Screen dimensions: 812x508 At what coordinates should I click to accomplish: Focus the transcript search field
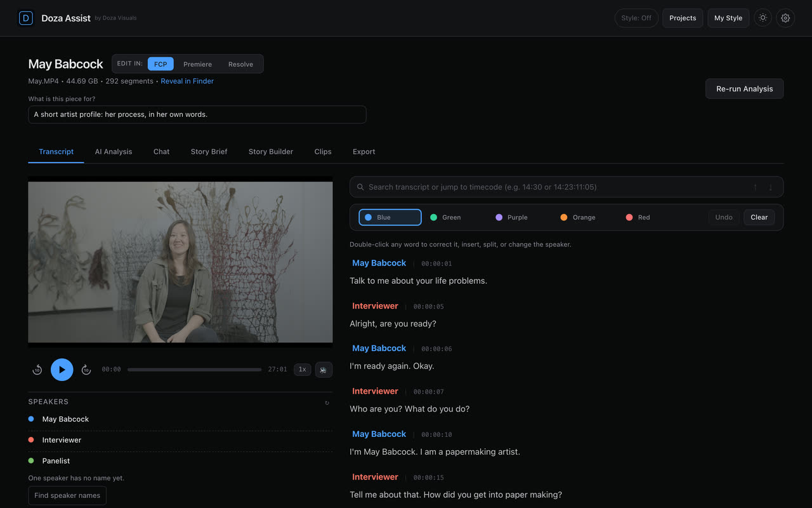click(566, 187)
